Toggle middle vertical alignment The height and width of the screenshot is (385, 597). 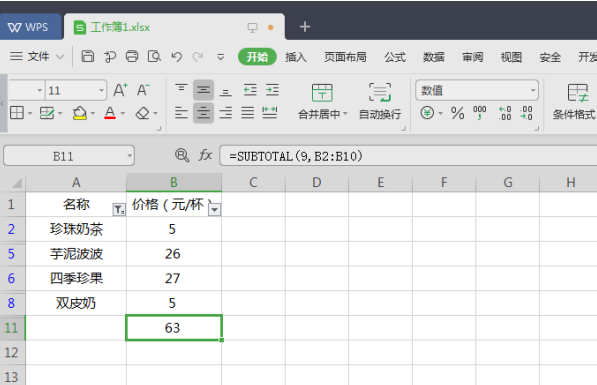pyautogui.click(x=203, y=90)
